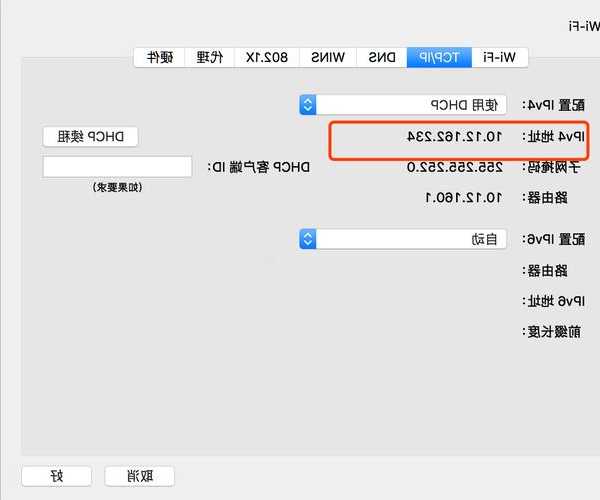This screenshot has height=500, width=600.
Task: Click the subnet mask value 255.255.252.0
Action: (453, 167)
